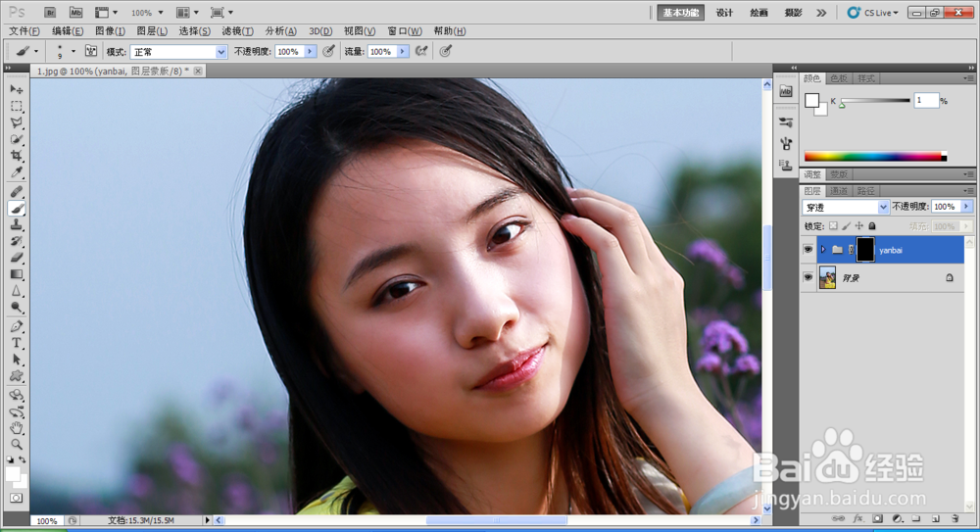Toggle lock image pixels
The image size is (980, 532).
click(x=847, y=225)
